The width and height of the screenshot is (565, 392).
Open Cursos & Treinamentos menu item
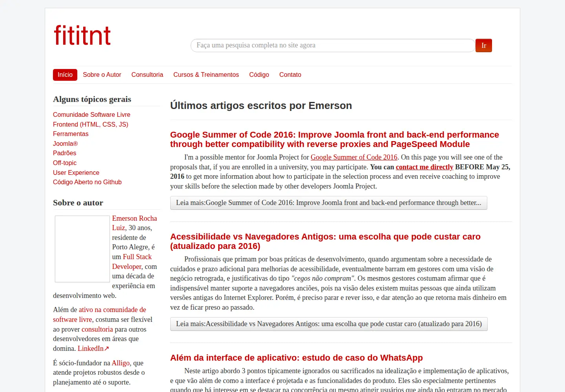206,75
